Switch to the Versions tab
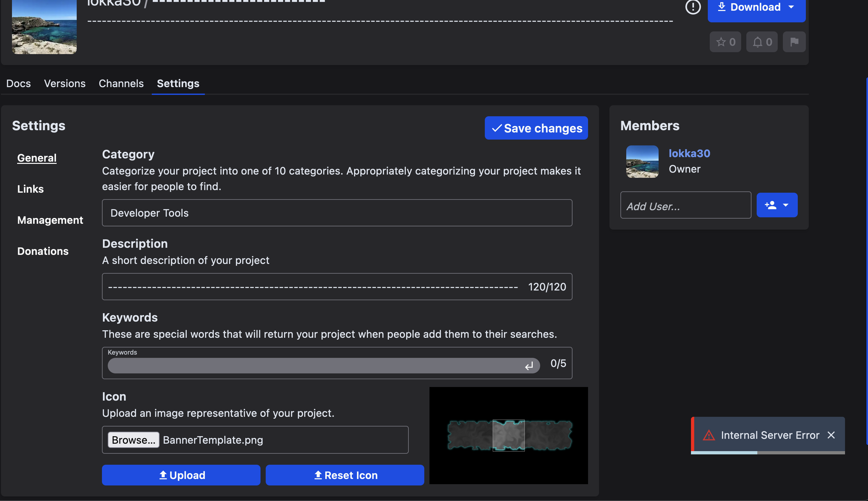Screen dimensions: 868x501 tap(65, 83)
